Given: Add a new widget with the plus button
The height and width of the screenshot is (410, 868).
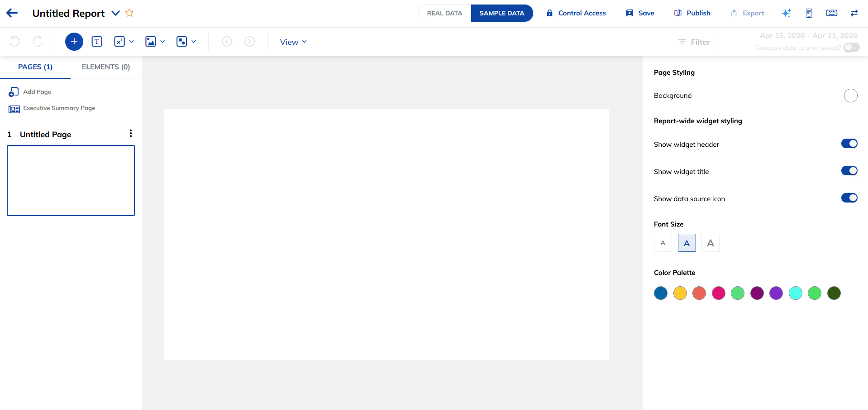Looking at the screenshot, I should [74, 42].
